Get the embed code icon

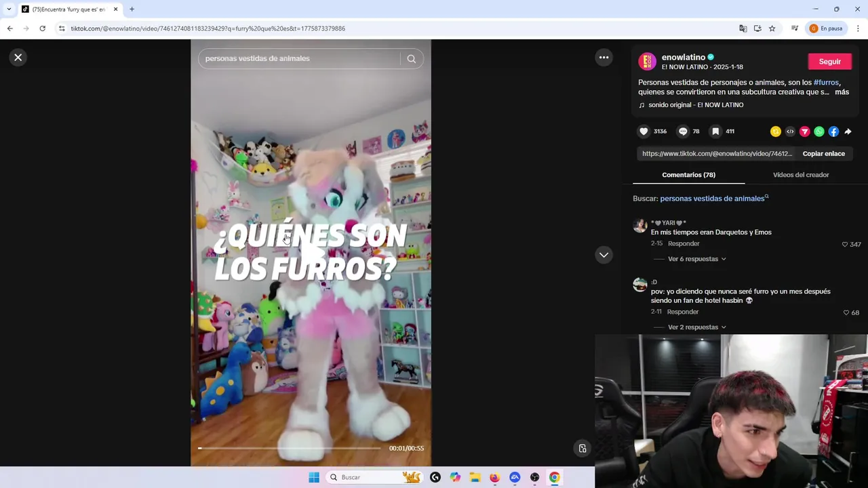[790, 131]
